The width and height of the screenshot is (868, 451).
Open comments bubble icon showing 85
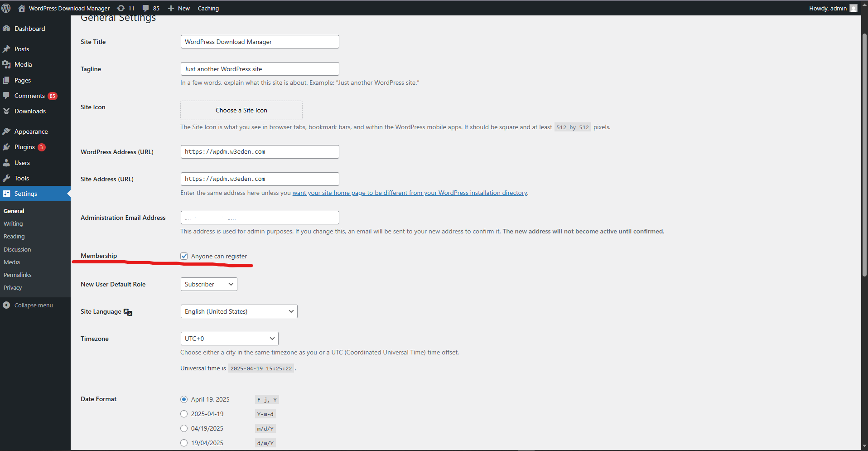(x=145, y=8)
